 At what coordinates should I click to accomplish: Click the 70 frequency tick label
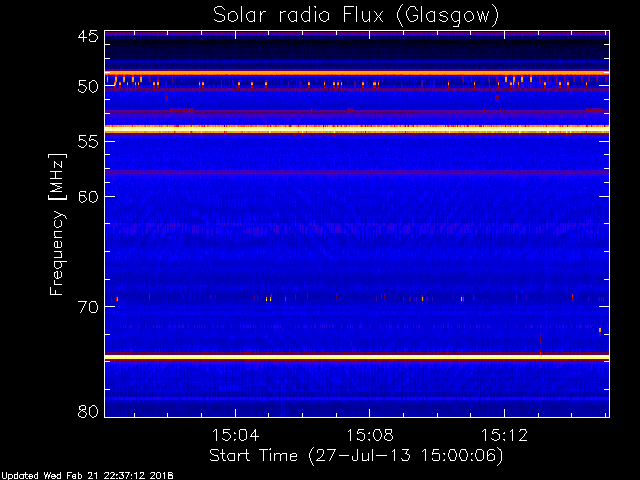(x=88, y=307)
